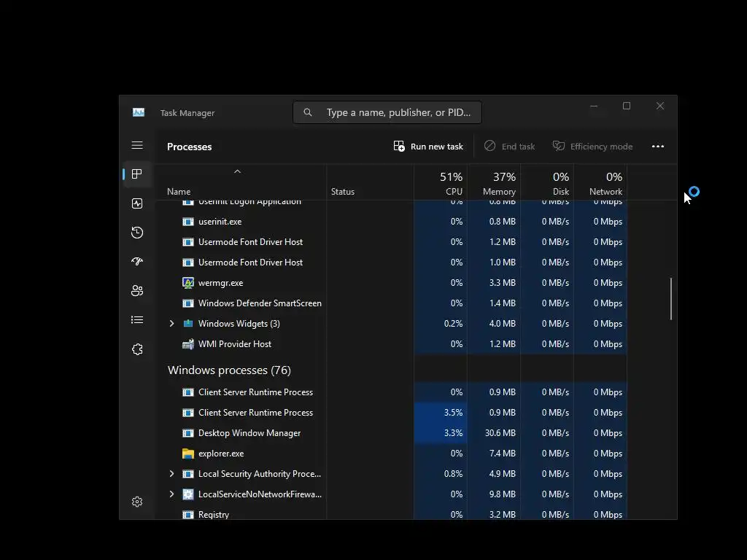The width and height of the screenshot is (747, 560).
Task: Click the vertical scrollbar thumb in process list
Action: click(x=671, y=299)
